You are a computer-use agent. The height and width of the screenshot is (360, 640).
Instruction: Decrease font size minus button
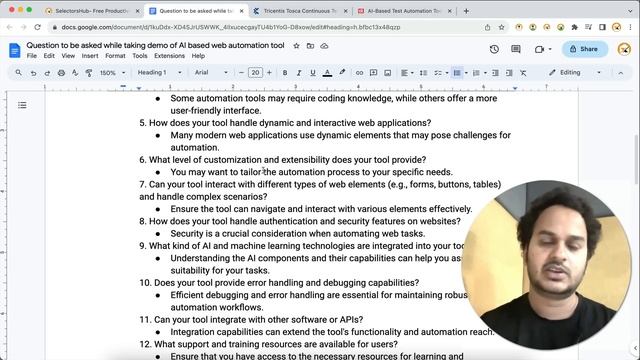click(241, 73)
